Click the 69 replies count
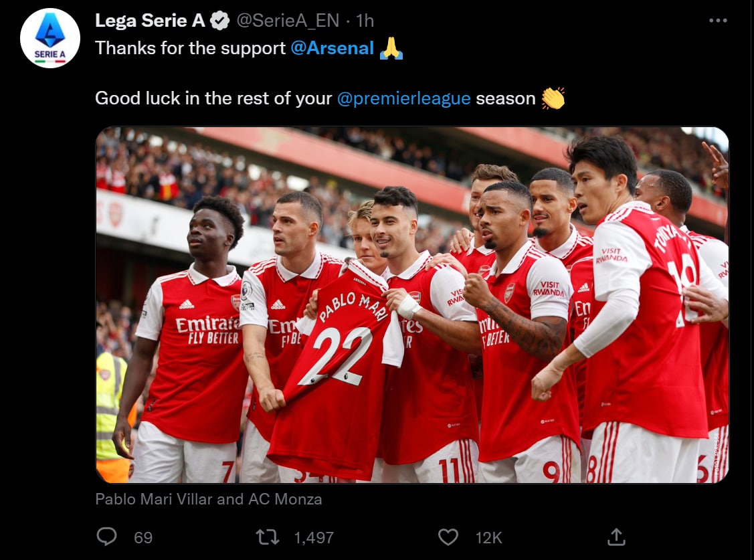The width and height of the screenshot is (754, 560). [x=143, y=537]
